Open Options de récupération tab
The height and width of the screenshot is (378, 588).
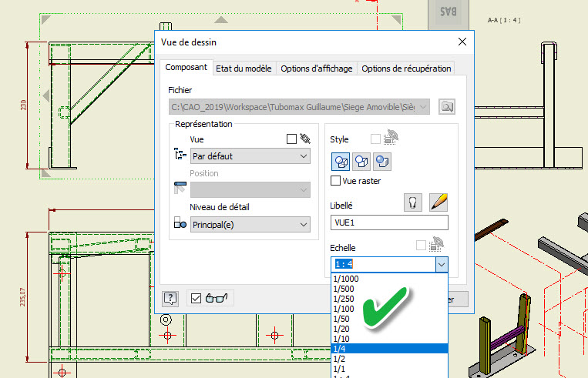coord(406,69)
